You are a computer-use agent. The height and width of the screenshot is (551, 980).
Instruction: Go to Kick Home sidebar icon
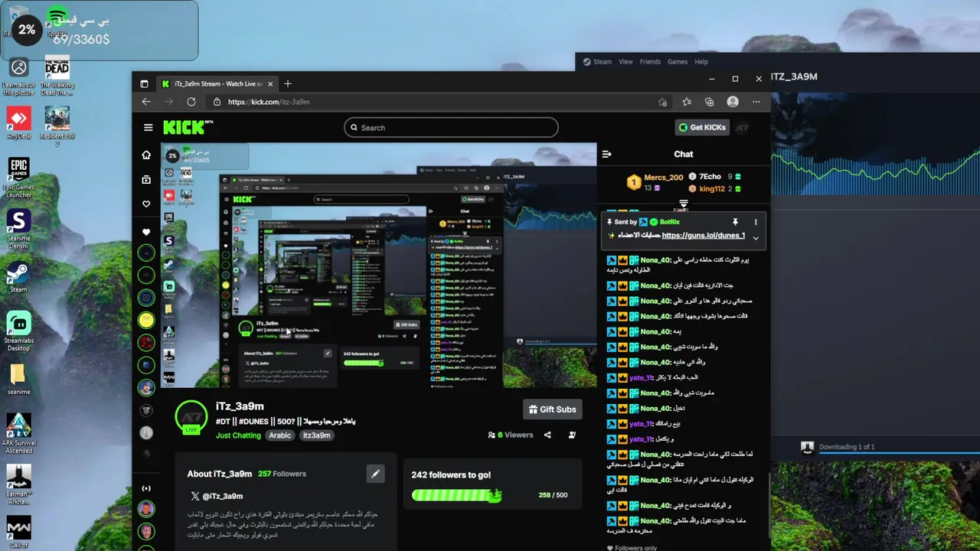[x=146, y=155]
